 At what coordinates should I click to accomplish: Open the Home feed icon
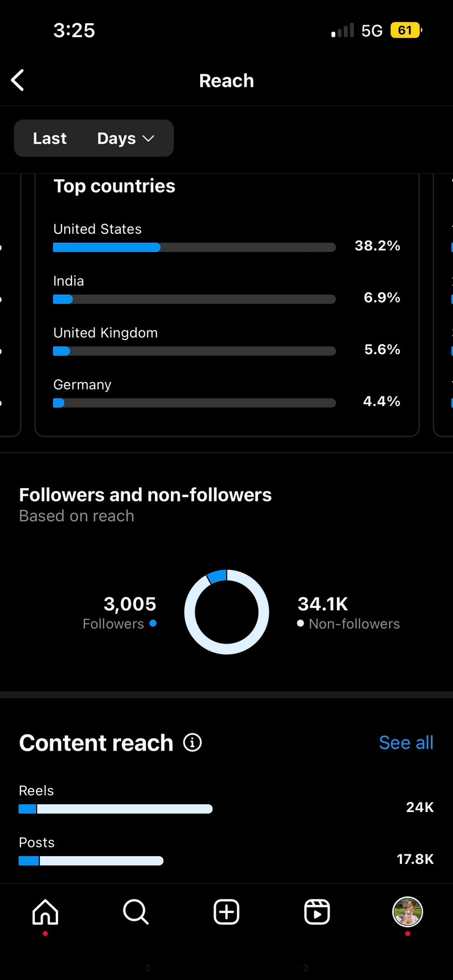point(45,912)
